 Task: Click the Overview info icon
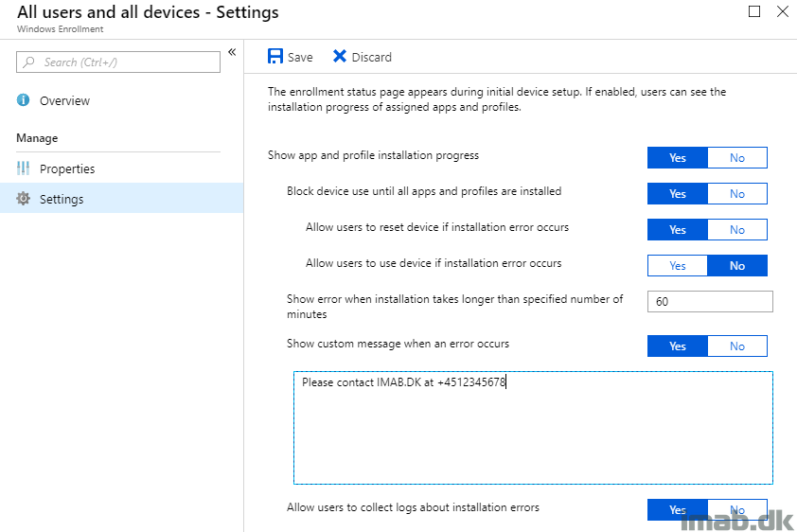pyautogui.click(x=23, y=99)
